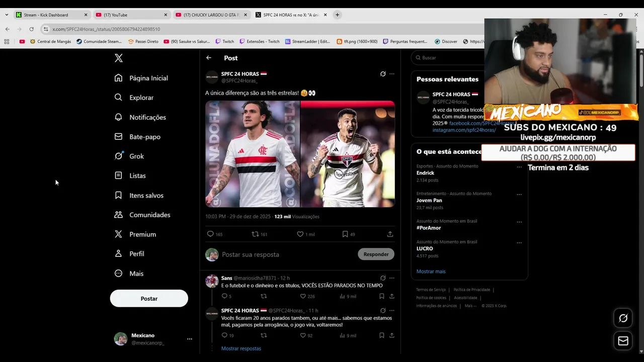Open new browser tab

click(337, 15)
